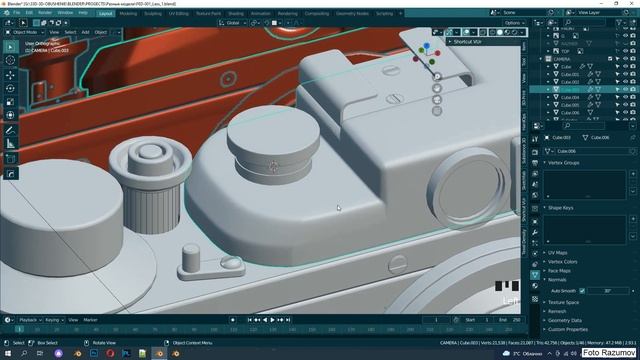Hide Cube.001 in viewport via eye
This screenshot has height=360, width=640.
625,74
